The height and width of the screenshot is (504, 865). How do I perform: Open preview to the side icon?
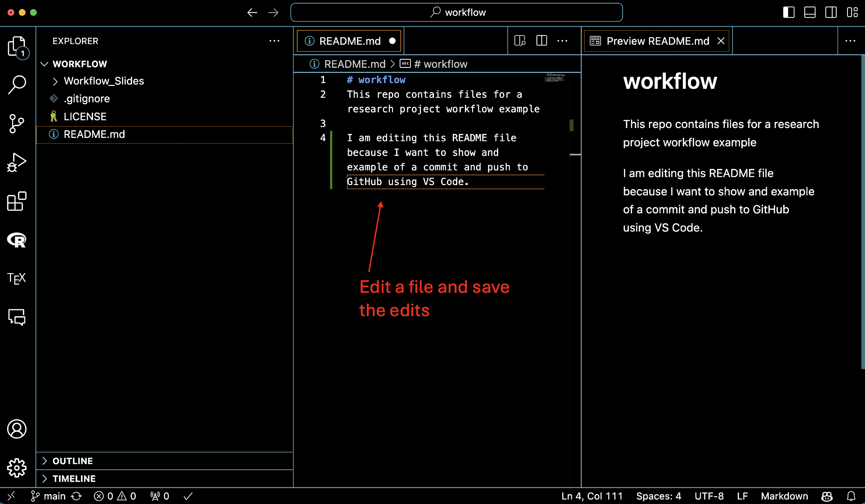point(520,41)
